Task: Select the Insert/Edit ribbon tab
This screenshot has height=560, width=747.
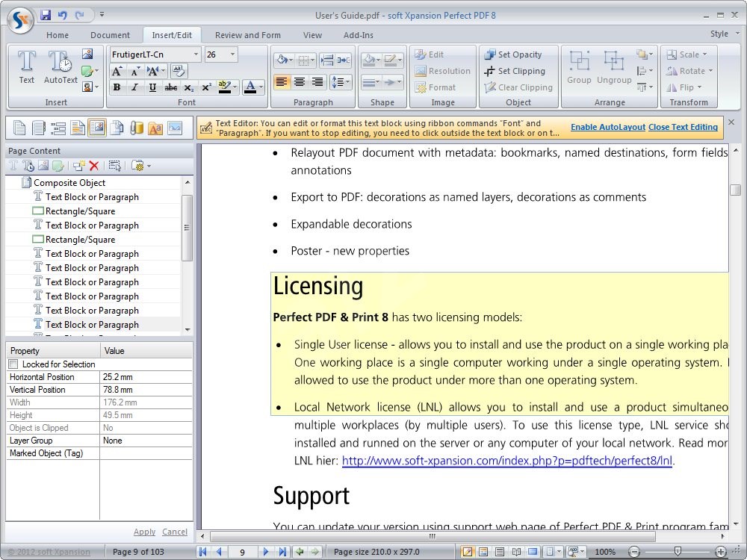Action: click(x=172, y=35)
